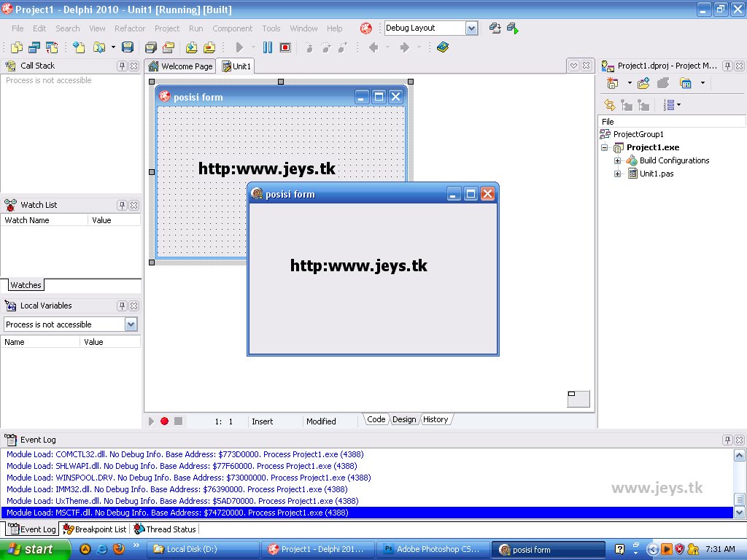Select the Watches tab
747x560 pixels.
(x=26, y=285)
